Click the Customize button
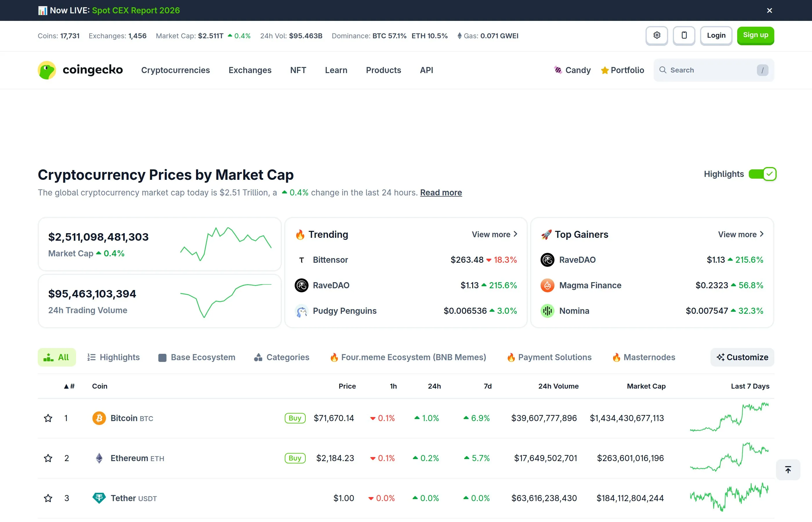The width and height of the screenshot is (812, 522). (x=742, y=357)
